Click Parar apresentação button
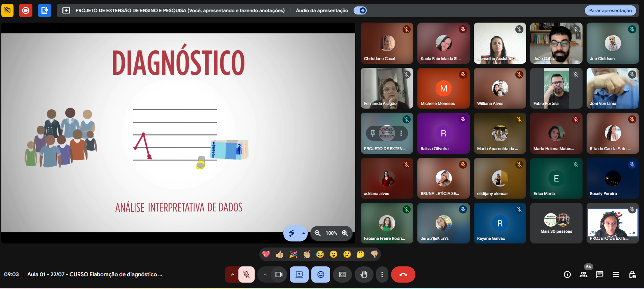Screen dimensions: 644x289 610,10
